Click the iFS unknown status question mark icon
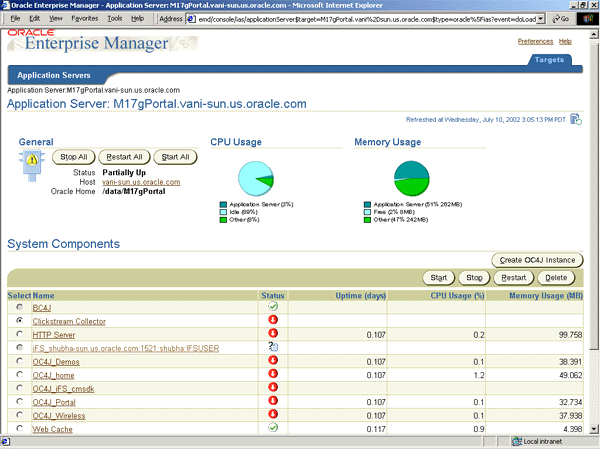The image size is (600, 449). (273, 347)
